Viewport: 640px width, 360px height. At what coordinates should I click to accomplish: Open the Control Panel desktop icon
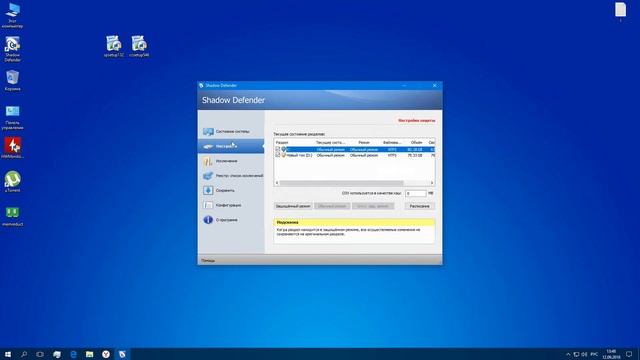click(x=12, y=117)
